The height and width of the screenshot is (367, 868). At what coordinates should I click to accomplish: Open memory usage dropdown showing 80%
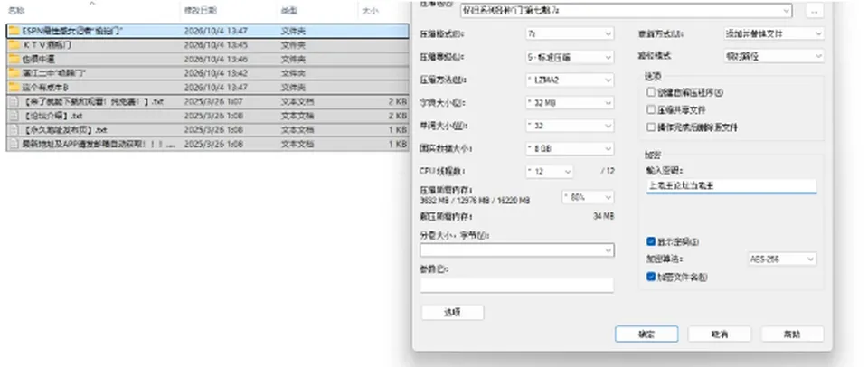point(588,197)
